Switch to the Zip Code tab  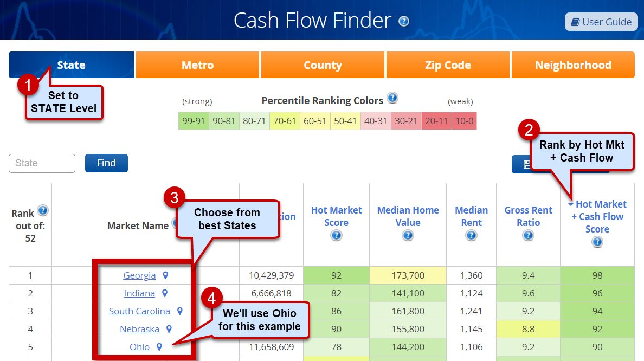point(448,65)
